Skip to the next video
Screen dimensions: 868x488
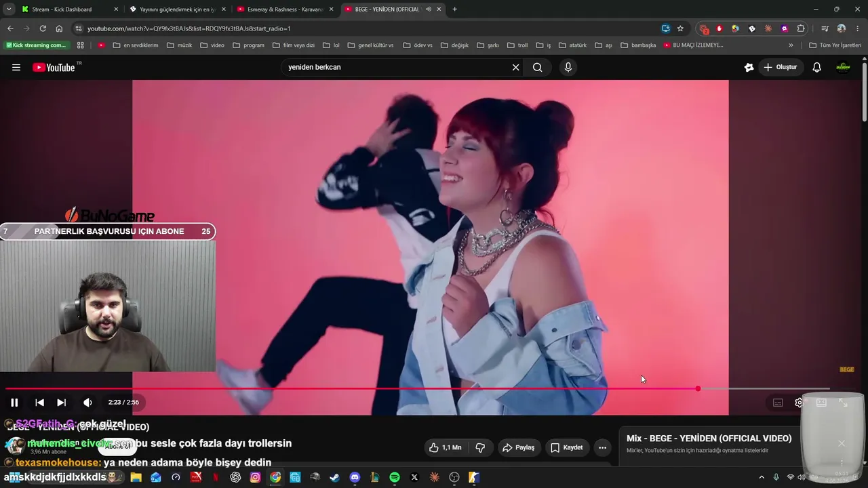(x=61, y=403)
